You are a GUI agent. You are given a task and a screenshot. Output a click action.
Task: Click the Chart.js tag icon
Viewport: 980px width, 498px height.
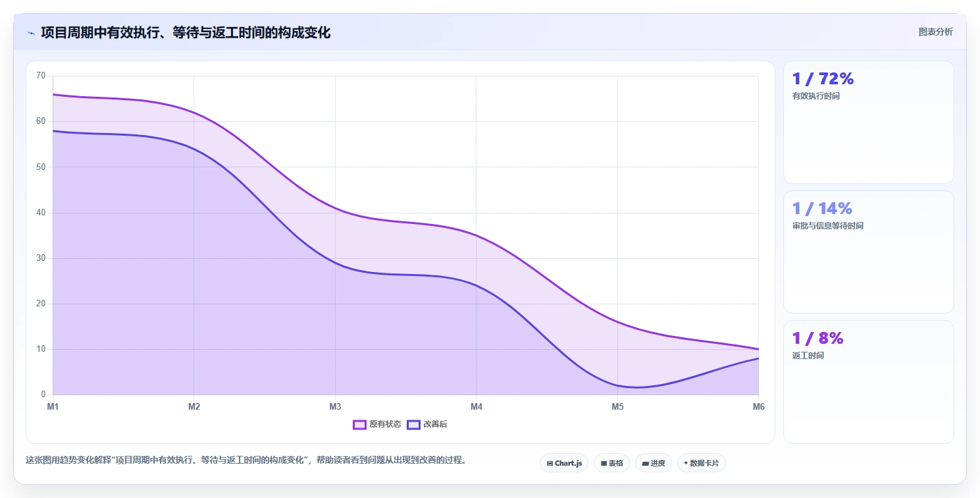(x=550, y=464)
